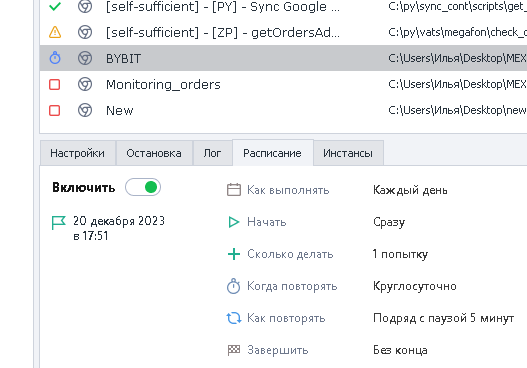Click the Chrome browser icon on Sync Google row

(85, 6)
